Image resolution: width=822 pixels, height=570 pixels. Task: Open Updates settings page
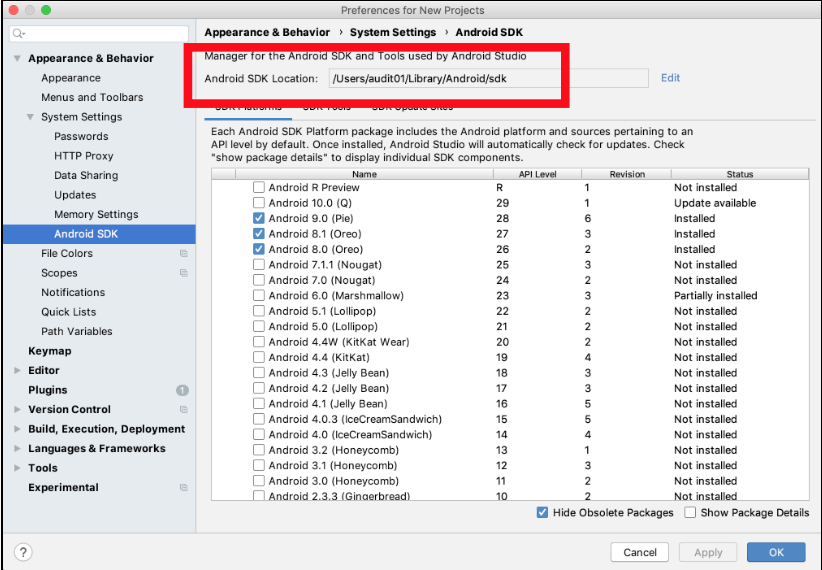75,195
